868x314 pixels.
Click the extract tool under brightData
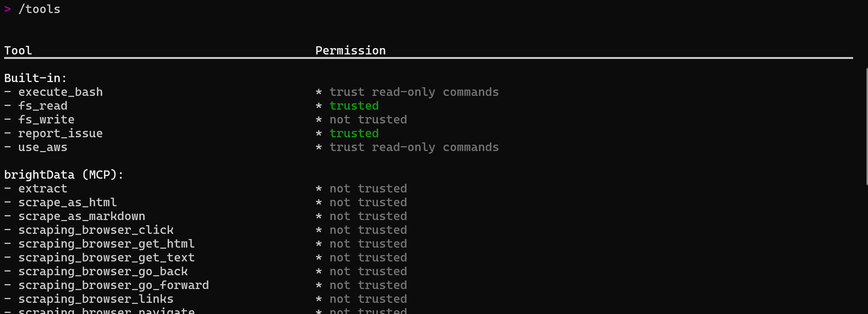pyautogui.click(x=43, y=188)
